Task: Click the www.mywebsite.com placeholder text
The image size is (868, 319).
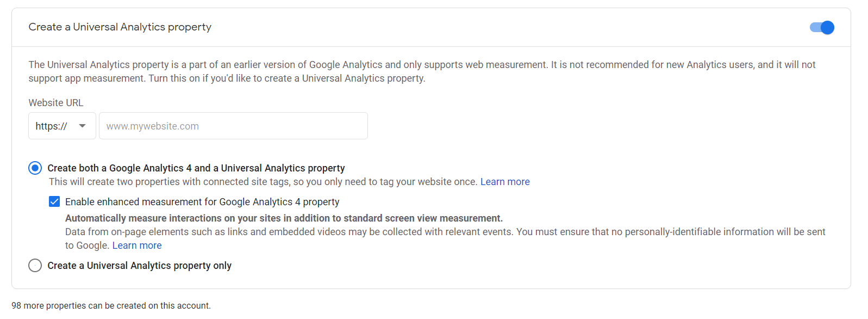Action: (x=153, y=126)
